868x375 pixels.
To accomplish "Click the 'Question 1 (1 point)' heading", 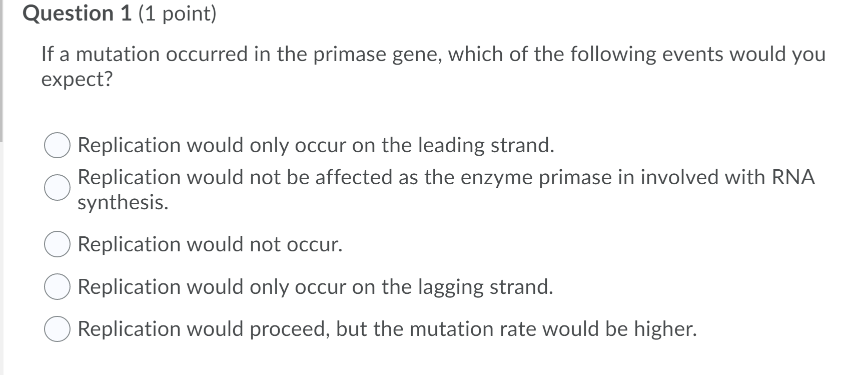I will [120, 13].
